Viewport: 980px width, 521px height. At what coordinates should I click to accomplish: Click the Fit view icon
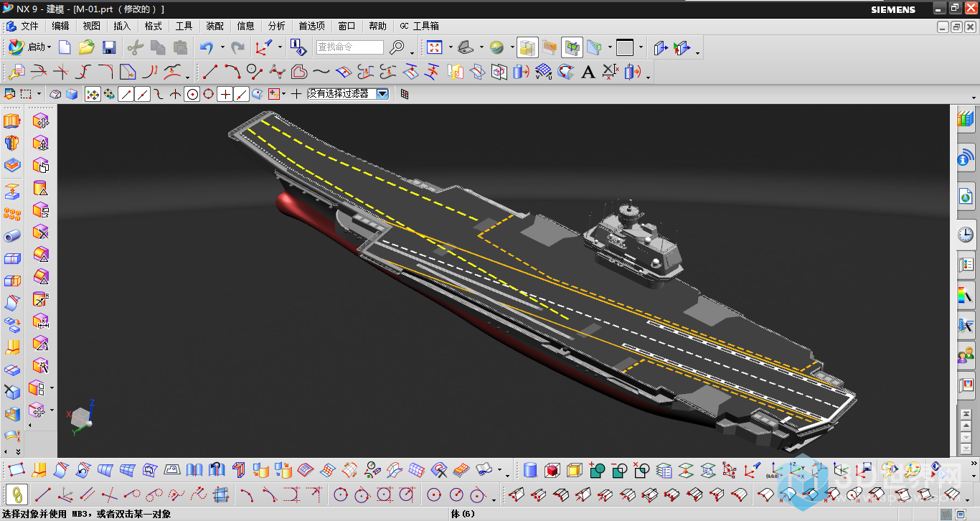pos(434,47)
